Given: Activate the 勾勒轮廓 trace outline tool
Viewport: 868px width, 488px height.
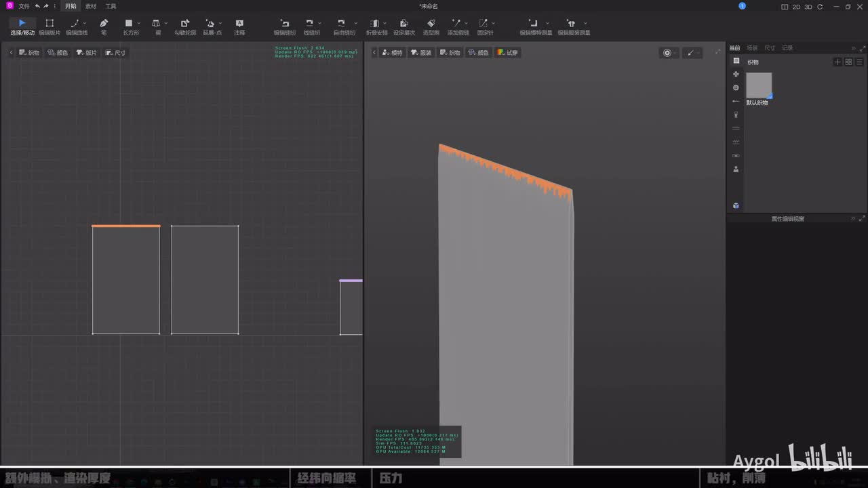Looking at the screenshot, I should point(185,26).
